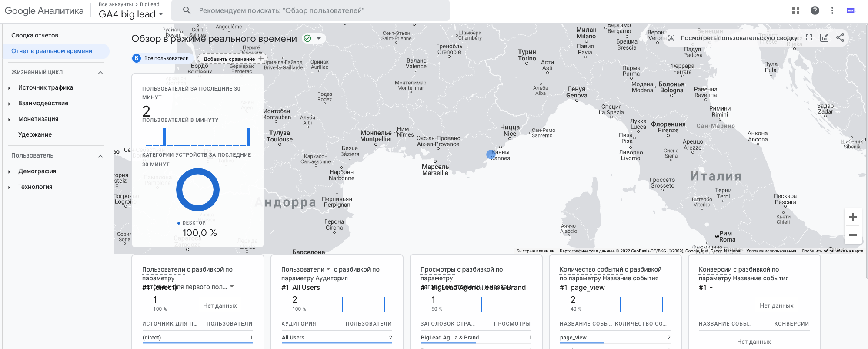Viewport: 868px width, 349px height.
Task: Zoom in on the map
Action: (853, 217)
